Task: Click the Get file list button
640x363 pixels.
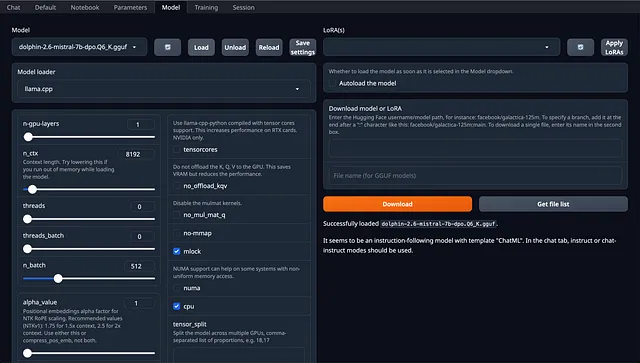Action: click(553, 204)
